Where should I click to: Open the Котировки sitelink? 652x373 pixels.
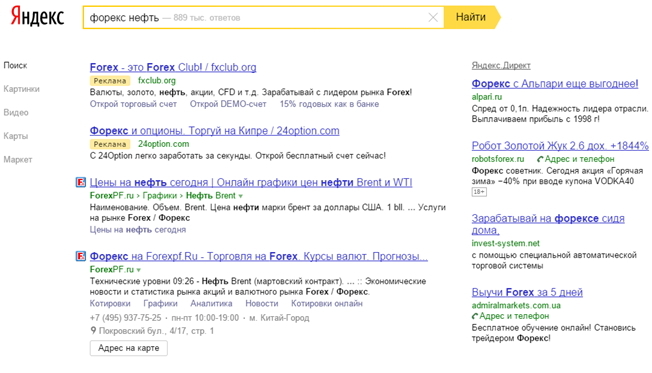pyautogui.click(x=110, y=304)
